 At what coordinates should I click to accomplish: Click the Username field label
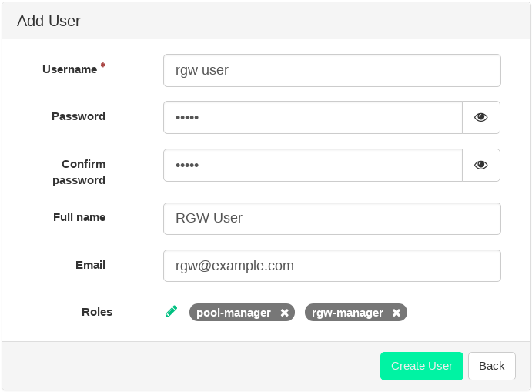[x=69, y=69]
